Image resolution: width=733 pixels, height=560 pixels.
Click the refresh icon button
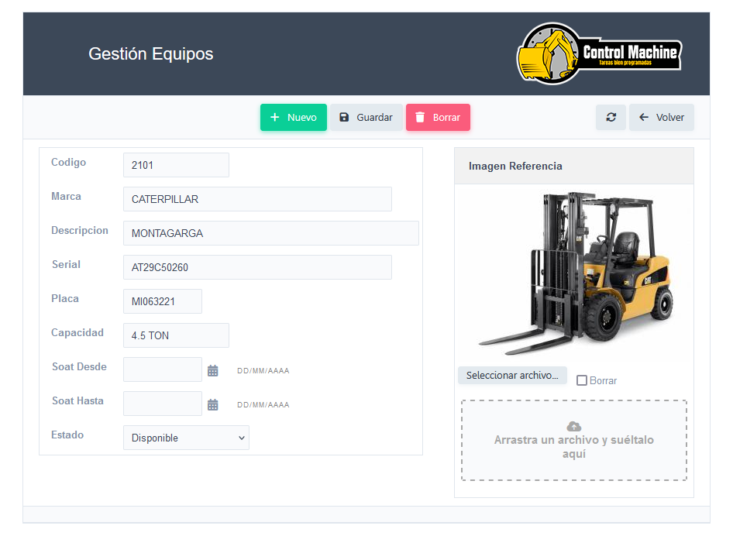[x=611, y=118]
